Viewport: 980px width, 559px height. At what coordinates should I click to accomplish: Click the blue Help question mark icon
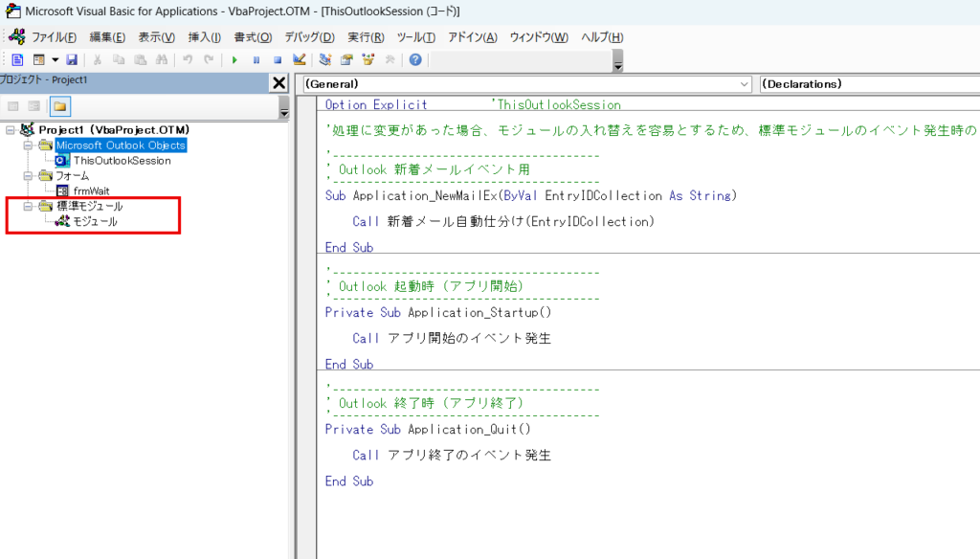415,59
